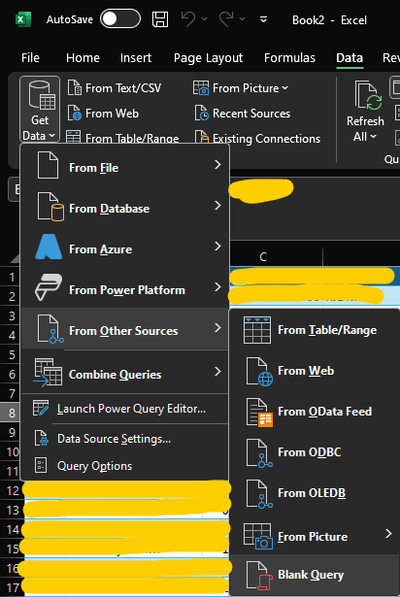Open the From Picture submenu entry

click(x=314, y=535)
